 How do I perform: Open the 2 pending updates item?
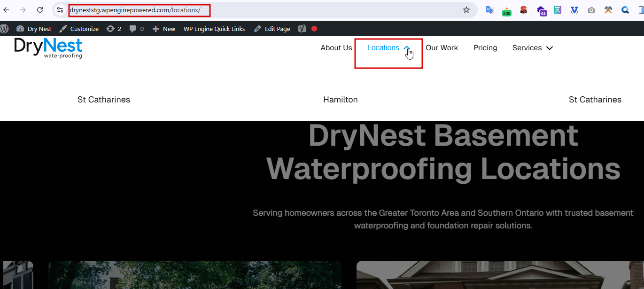click(114, 29)
